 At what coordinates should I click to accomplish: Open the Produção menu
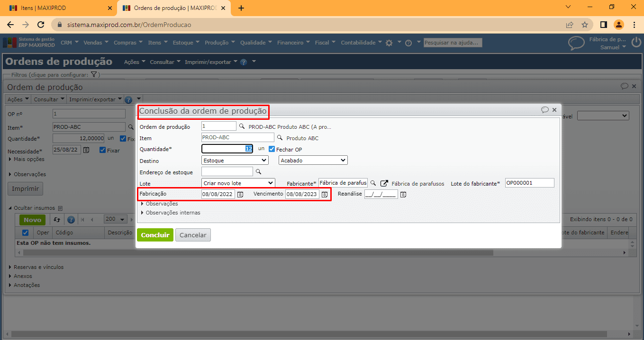[x=219, y=43]
